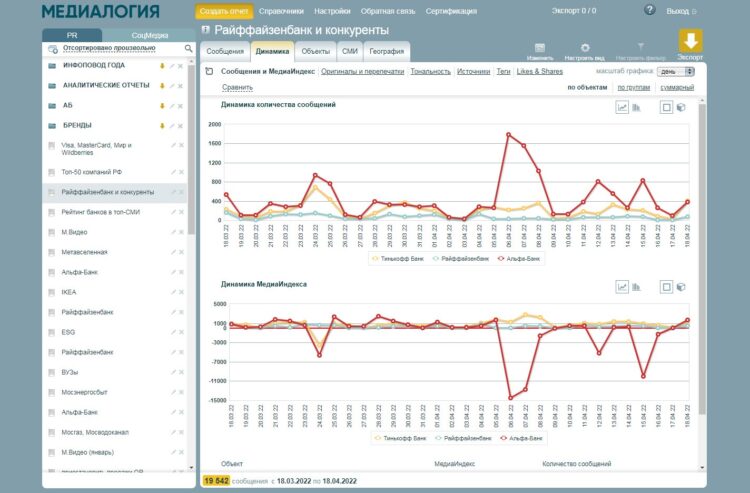Click the main chart area vertical scrollbar
Viewport: 750px width, 493px height.
pos(702,258)
